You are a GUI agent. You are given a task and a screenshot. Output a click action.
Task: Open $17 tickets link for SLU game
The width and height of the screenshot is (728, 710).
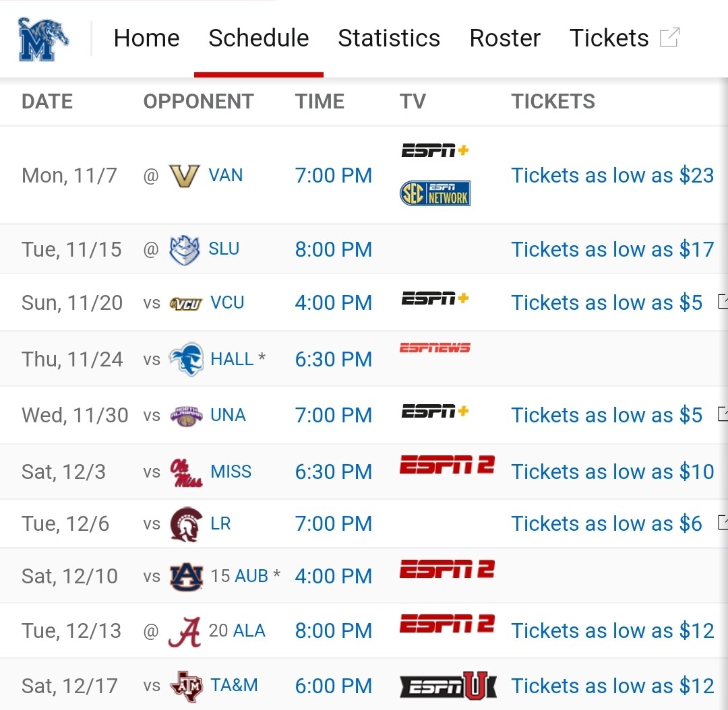point(612,250)
